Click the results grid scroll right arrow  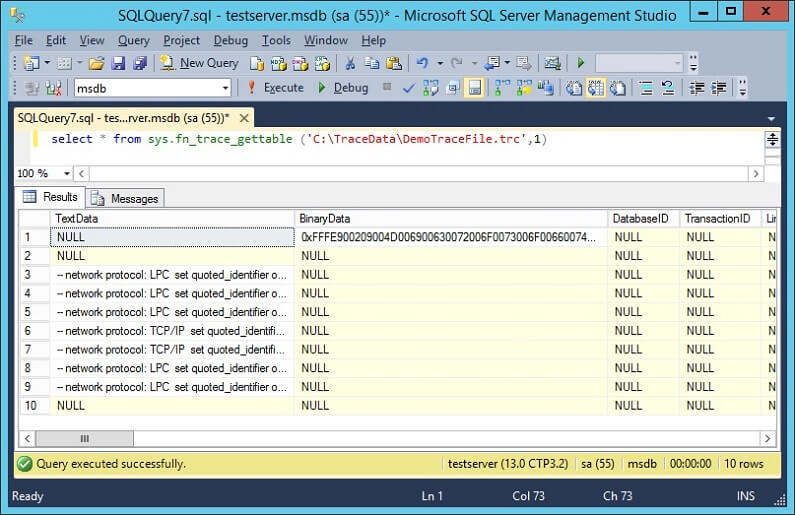click(767, 438)
